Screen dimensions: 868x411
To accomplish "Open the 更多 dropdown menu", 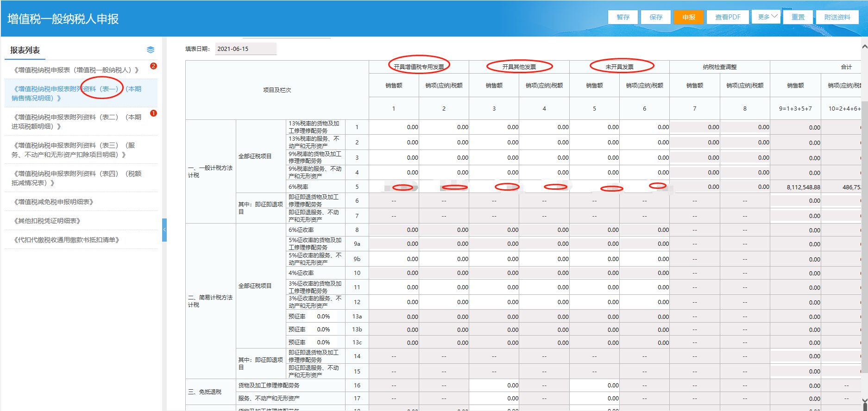I will [767, 17].
